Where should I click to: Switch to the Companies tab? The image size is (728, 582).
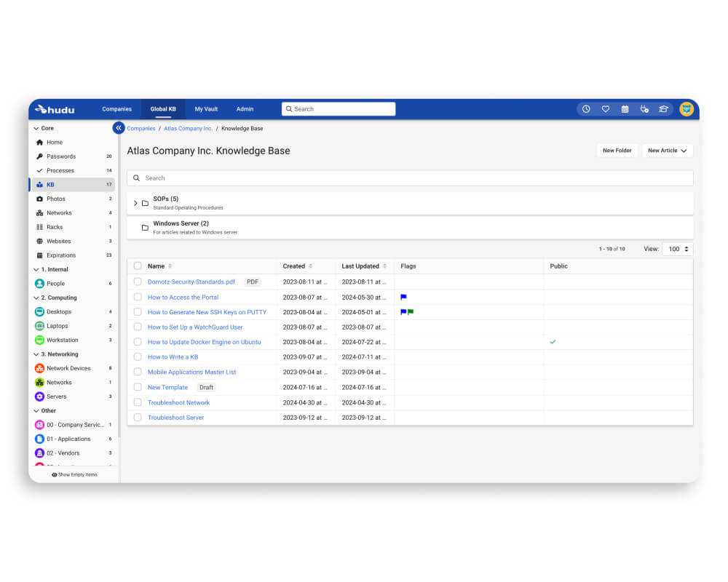[116, 109]
